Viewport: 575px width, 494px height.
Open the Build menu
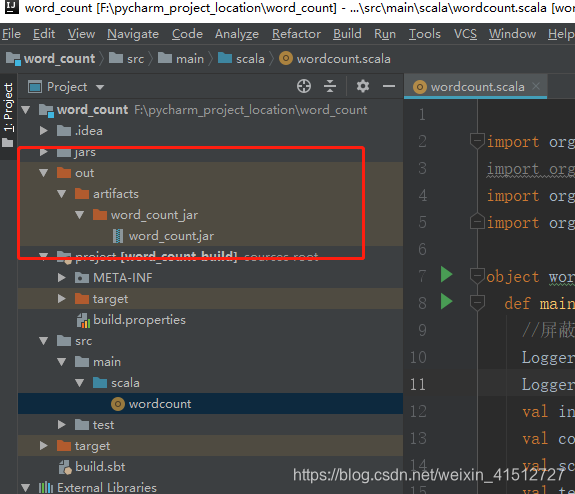point(347,34)
